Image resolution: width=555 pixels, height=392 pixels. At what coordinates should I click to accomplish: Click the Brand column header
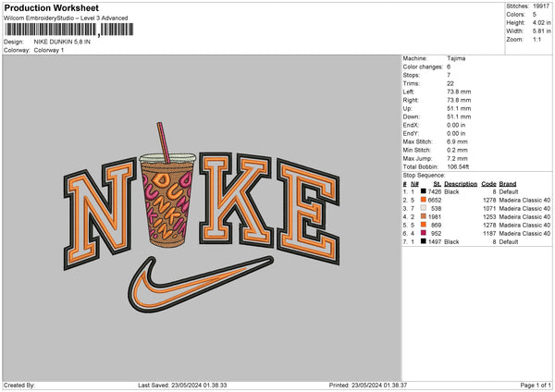[508, 184]
